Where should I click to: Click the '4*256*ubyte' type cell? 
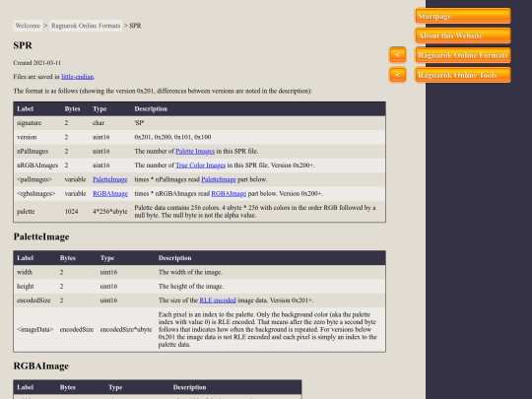tap(110, 212)
